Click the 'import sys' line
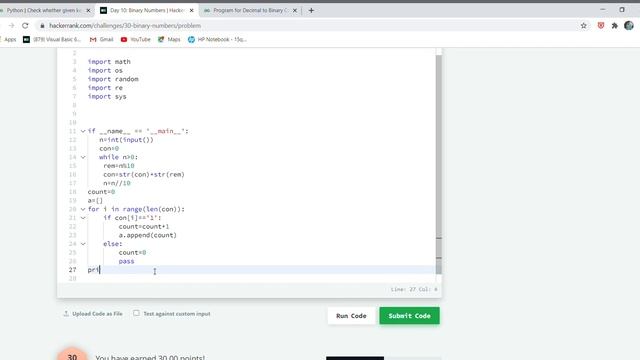Screen dimensions: 640x360 point(107,97)
